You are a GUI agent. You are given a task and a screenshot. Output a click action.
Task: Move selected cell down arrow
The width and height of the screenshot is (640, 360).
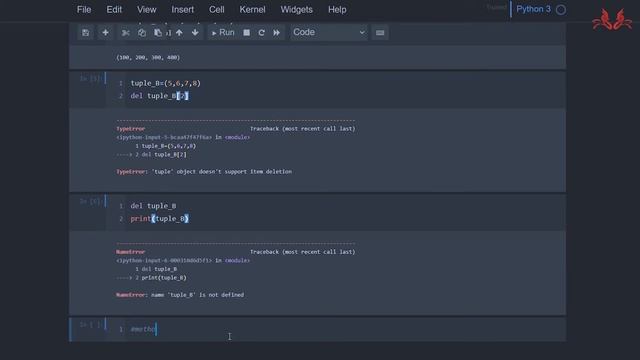195,33
